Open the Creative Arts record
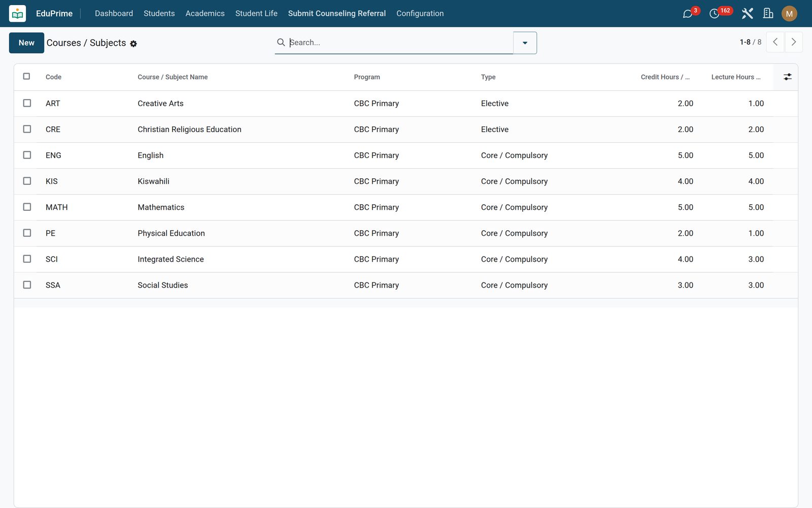Viewport: 812px width, 508px height. 160,104
